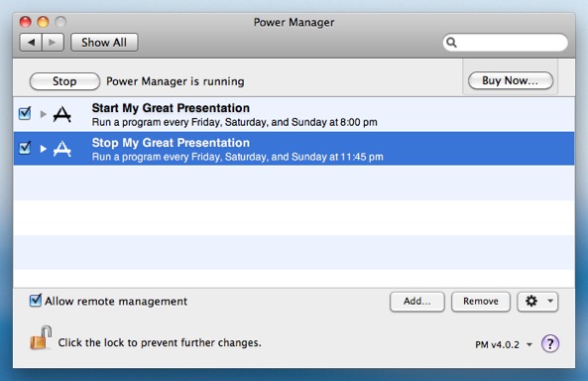Click schedule text ending 11:45 pm
This screenshot has width=588, height=381.
click(238, 157)
